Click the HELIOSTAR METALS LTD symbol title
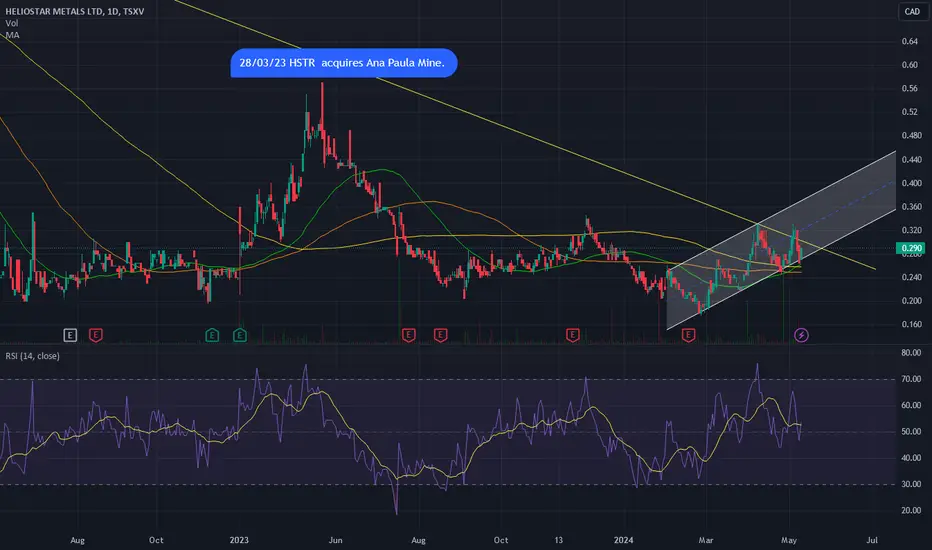Screen dimensions: 932x550 [75, 11]
